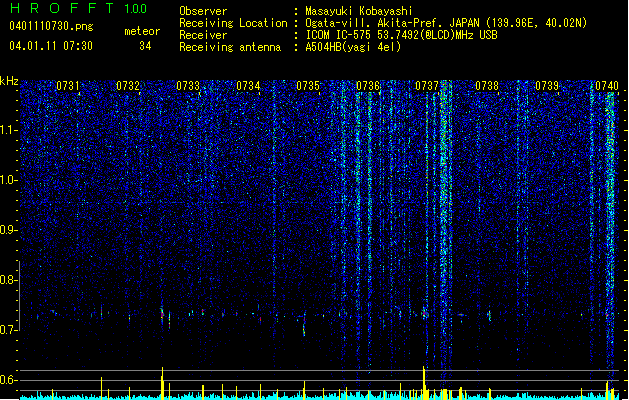
Task: Click the date stamp 04.01.11 07:30
Action: coord(51,46)
